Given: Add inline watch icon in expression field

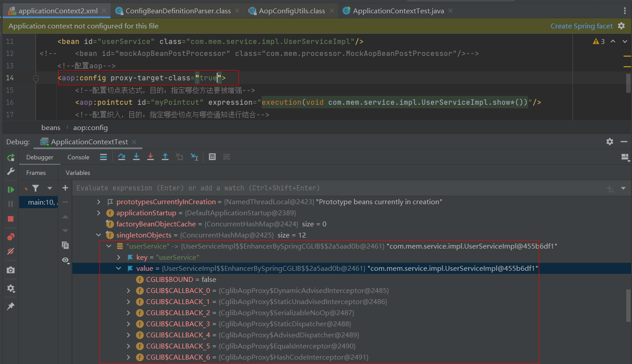Looking at the screenshot, I should click(610, 188).
